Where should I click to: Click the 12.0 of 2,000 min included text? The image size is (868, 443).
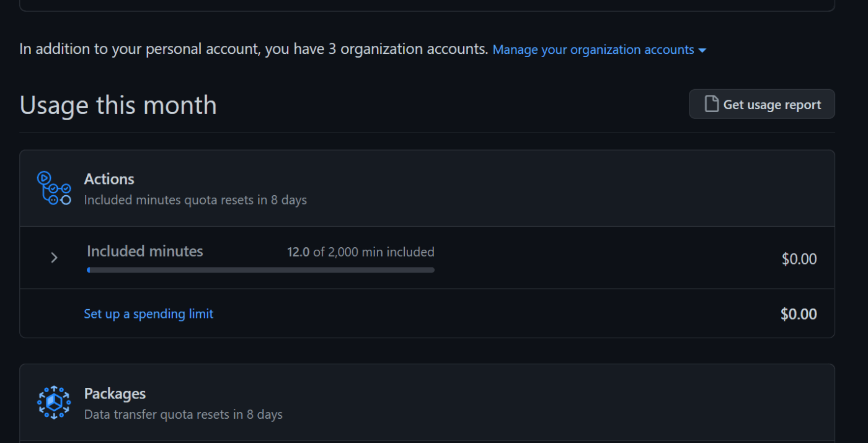click(x=361, y=252)
